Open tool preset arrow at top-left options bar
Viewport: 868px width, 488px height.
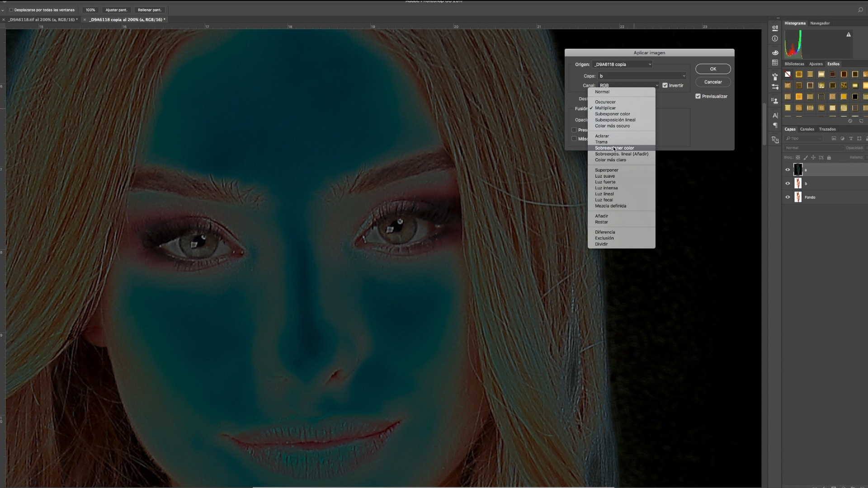point(3,10)
